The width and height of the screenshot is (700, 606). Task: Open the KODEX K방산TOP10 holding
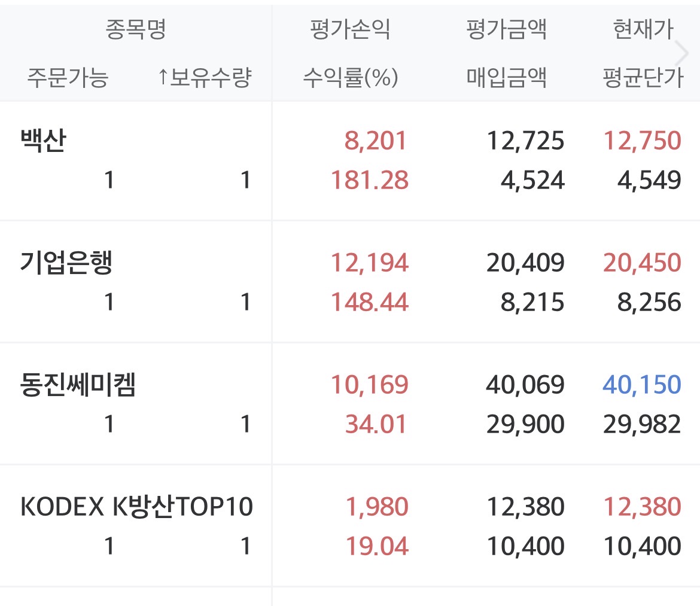(x=136, y=507)
